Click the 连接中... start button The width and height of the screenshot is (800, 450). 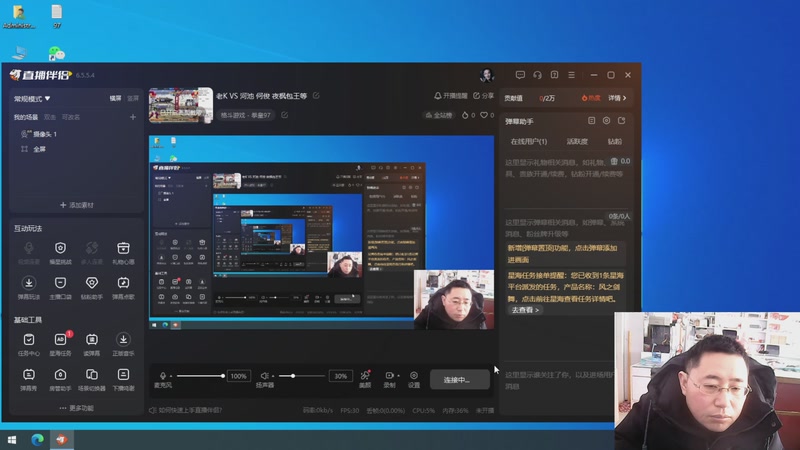click(x=460, y=380)
